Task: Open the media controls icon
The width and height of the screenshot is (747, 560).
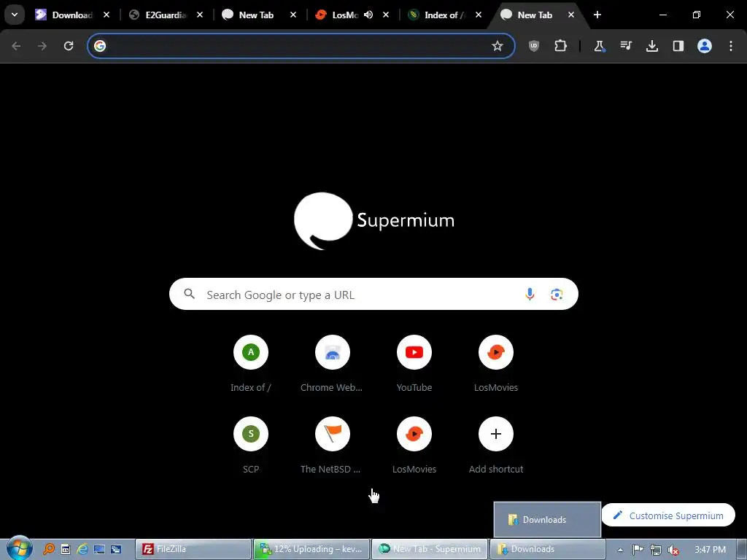Action: tap(625, 46)
